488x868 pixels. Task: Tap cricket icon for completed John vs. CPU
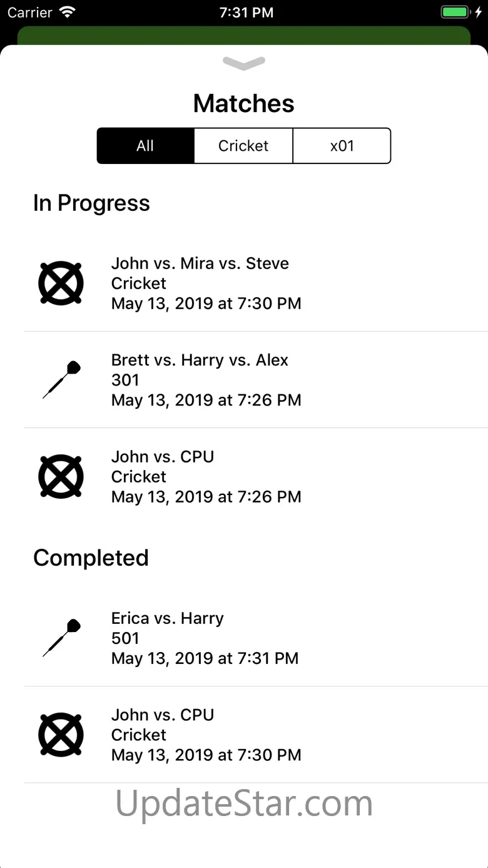click(61, 735)
